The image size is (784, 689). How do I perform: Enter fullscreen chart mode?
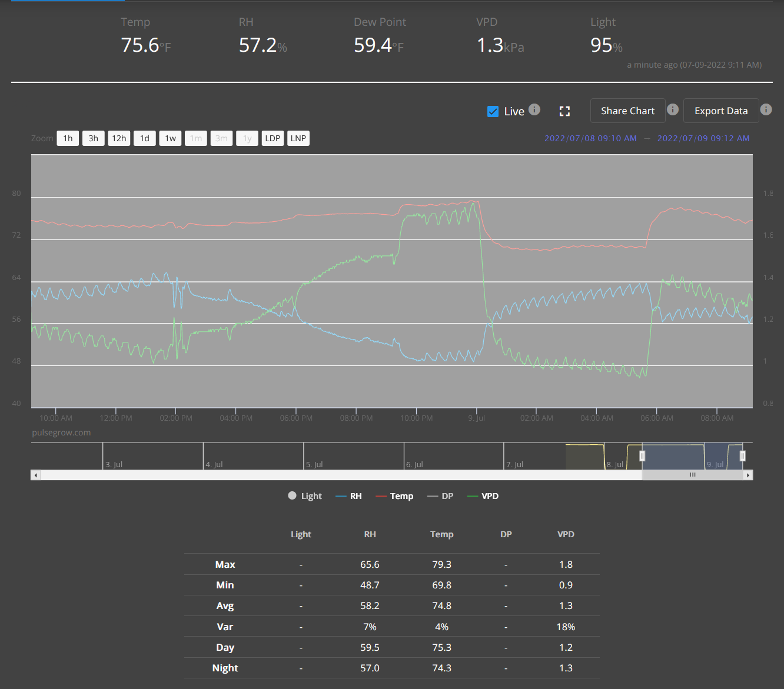[x=564, y=111]
